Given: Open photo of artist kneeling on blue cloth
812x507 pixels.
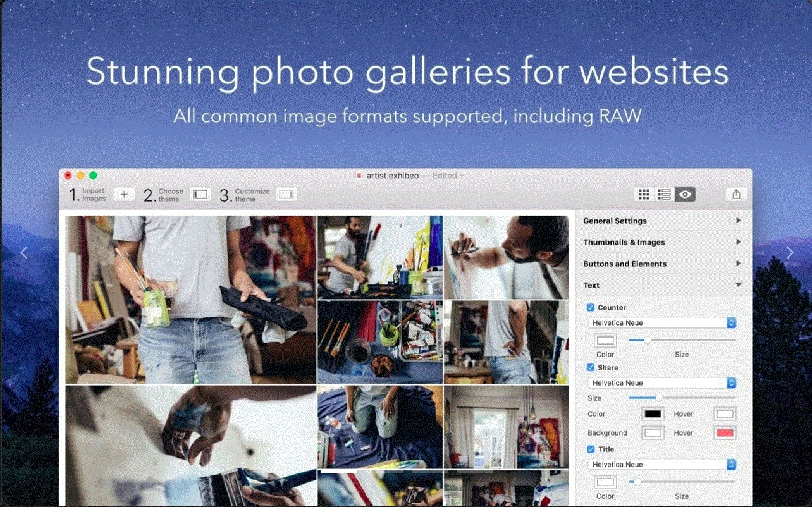Looking at the screenshot, I should pos(380,427).
